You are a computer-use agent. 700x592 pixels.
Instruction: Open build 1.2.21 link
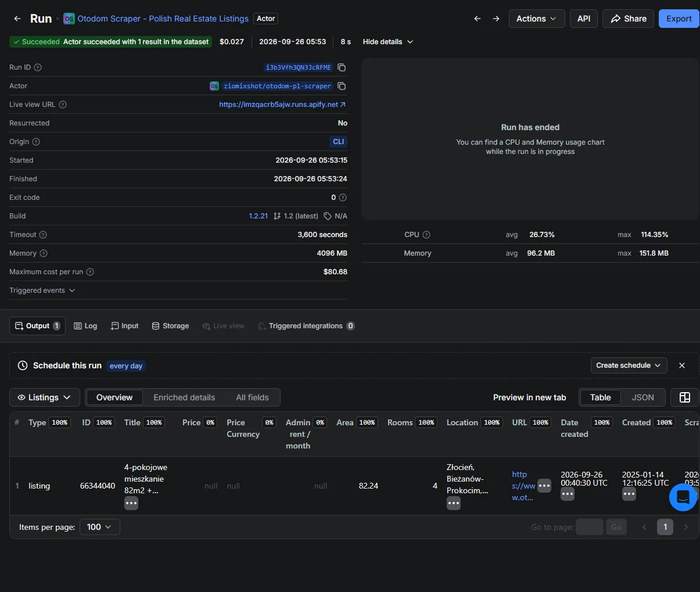coord(259,216)
